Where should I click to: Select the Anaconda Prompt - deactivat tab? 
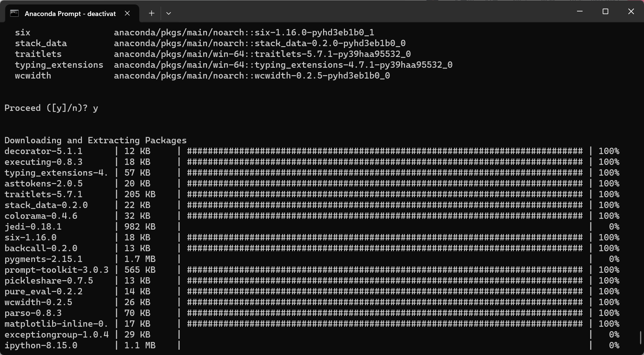[x=72, y=13]
